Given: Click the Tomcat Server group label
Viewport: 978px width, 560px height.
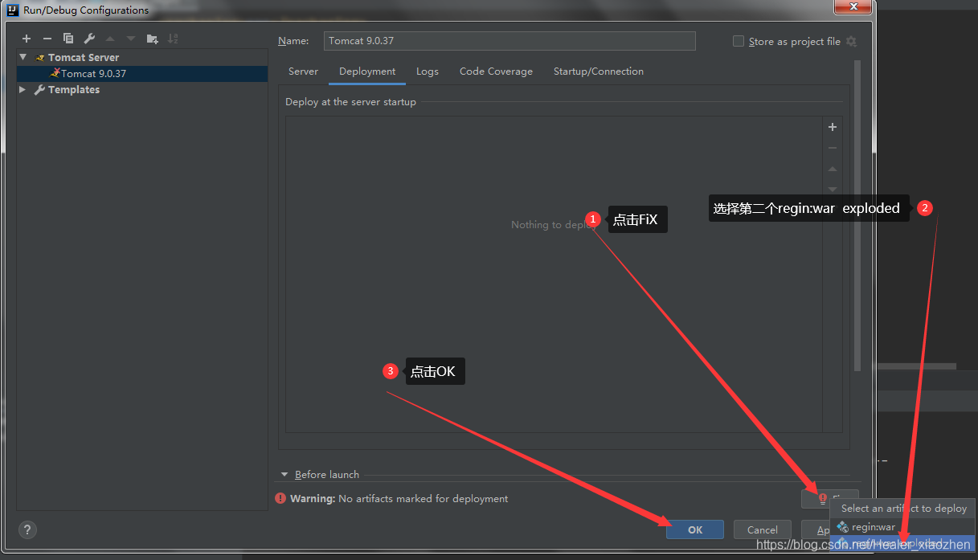Looking at the screenshot, I should click(x=84, y=57).
